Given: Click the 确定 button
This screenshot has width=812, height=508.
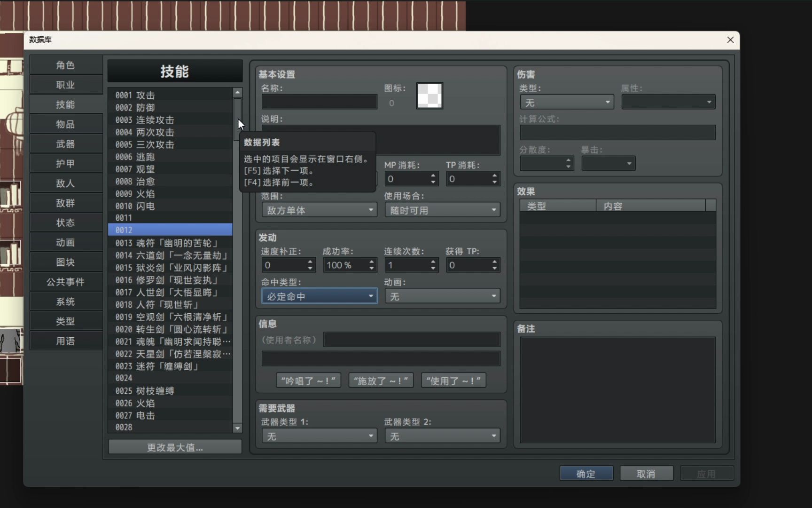Looking at the screenshot, I should point(586,473).
